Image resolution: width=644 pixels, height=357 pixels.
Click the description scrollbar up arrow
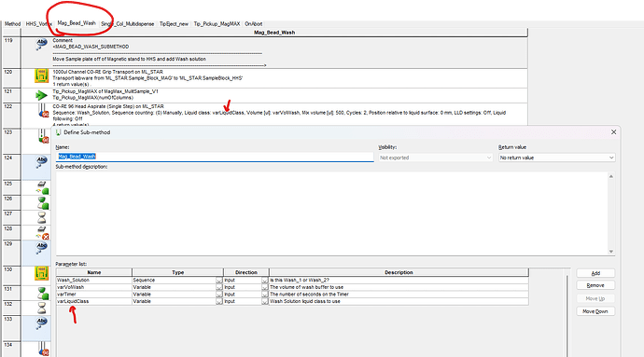coord(611,176)
